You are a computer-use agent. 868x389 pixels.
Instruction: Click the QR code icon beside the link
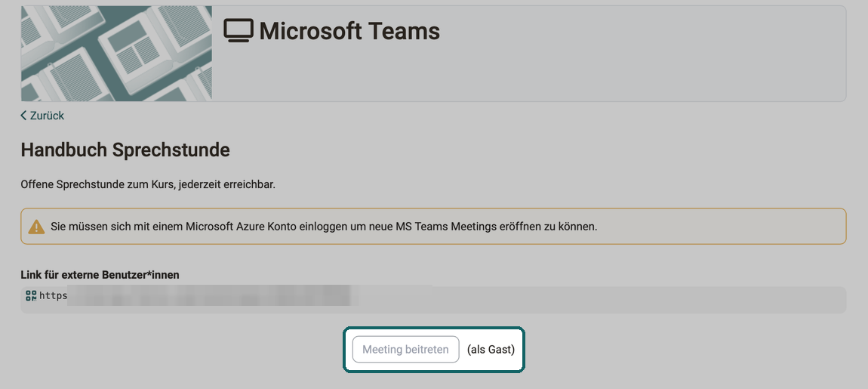pos(31,296)
